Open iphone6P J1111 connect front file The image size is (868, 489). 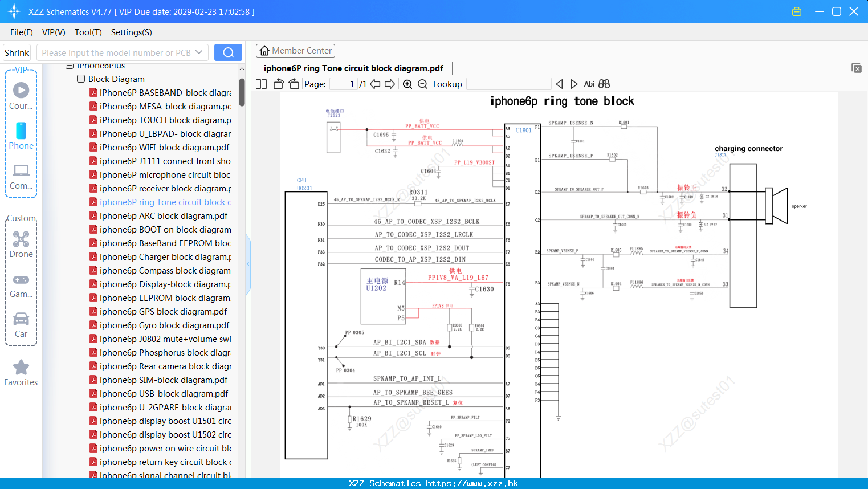(160, 161)
